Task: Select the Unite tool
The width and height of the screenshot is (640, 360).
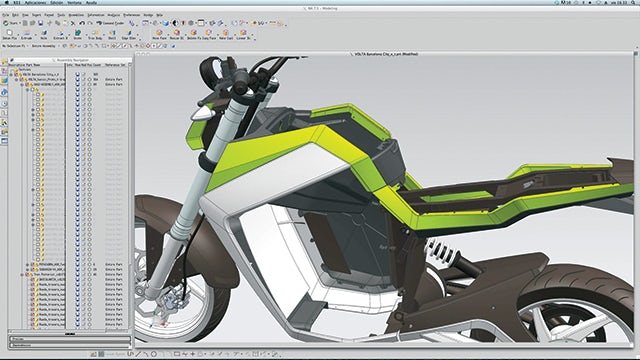Action: click(78, 35)
